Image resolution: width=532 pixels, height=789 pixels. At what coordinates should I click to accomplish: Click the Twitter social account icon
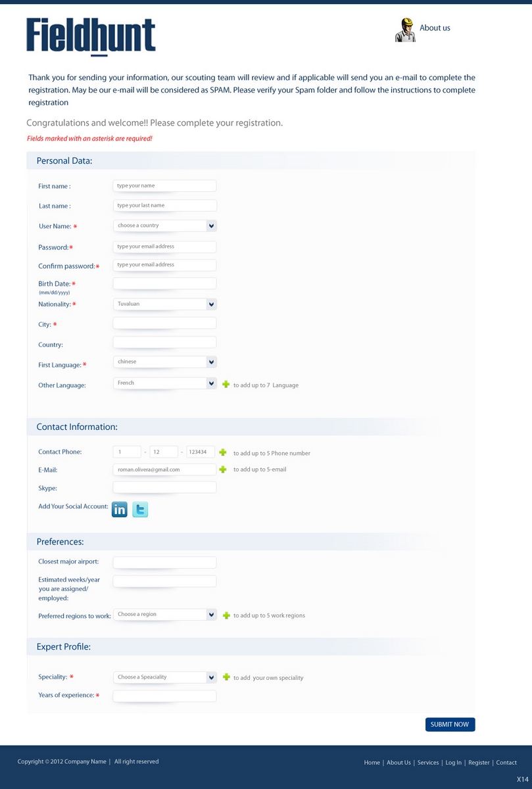click(x=140, y=510)
